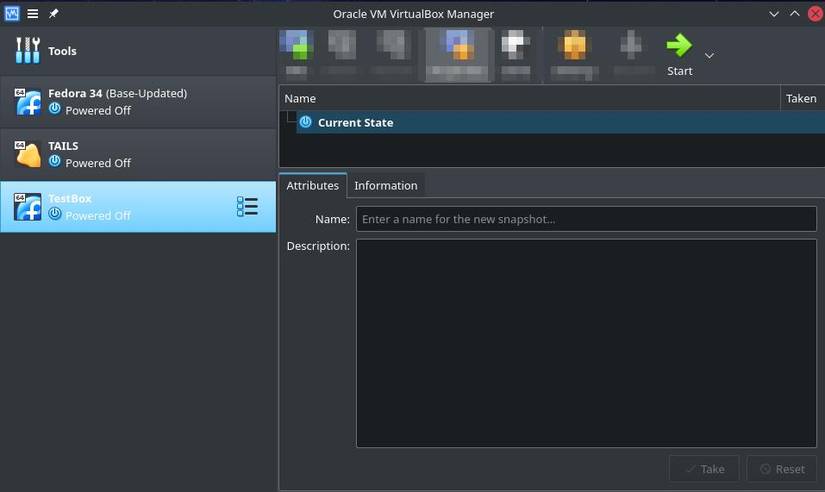Close the VirtualBox Manager window
825x492 pixels.
tap(816, 14)
